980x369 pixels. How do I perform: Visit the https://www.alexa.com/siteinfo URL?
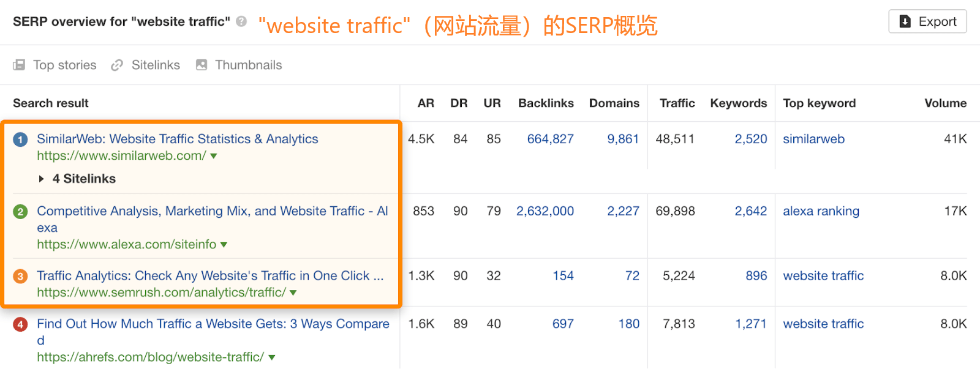[x=126, y=244]
